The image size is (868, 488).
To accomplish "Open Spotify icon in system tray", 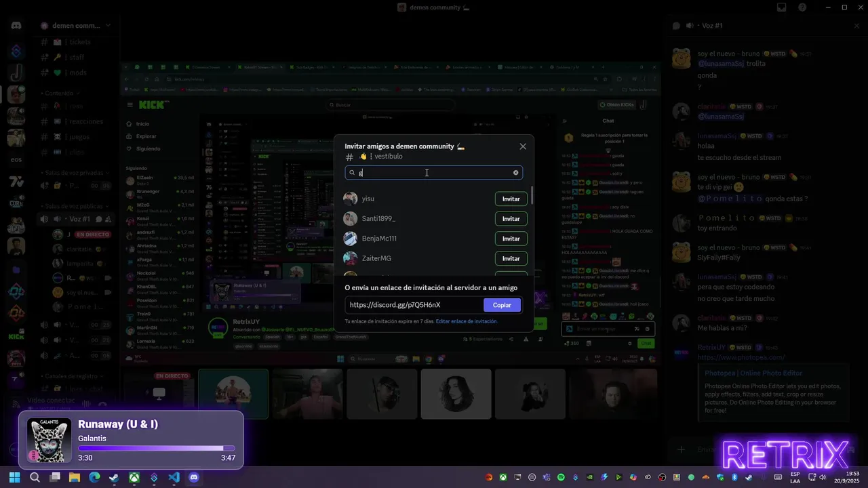I will [x=561, y=477].
